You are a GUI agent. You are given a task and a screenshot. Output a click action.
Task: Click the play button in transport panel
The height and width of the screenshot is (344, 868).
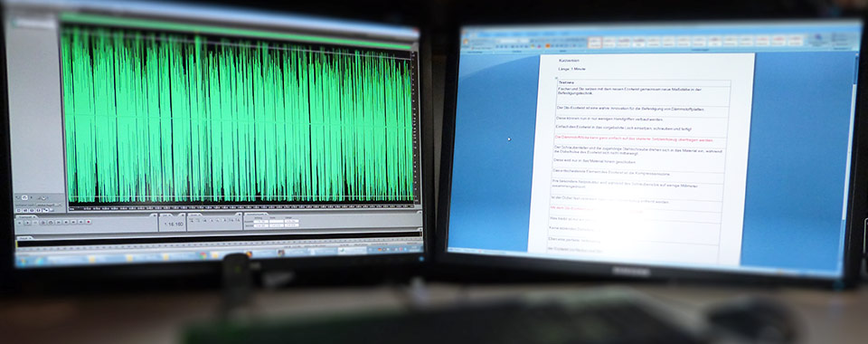(28, 223)
